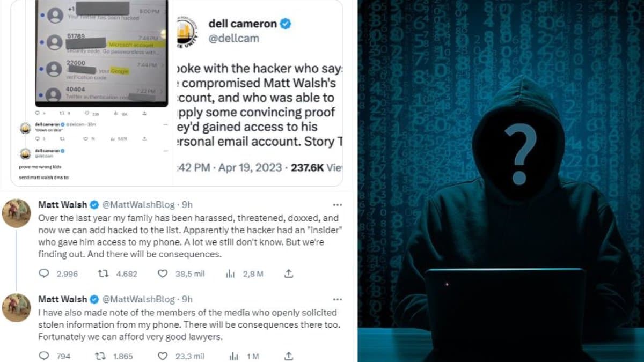View analytics showing 2,8 M views
The height and width of the screenshot is (362, 644).
click(231, 274)
